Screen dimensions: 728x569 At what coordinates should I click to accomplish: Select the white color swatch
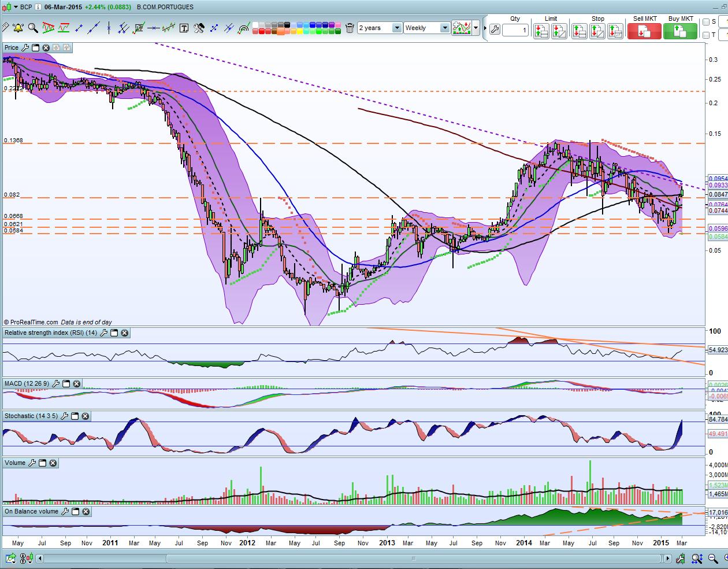point(255,25)
